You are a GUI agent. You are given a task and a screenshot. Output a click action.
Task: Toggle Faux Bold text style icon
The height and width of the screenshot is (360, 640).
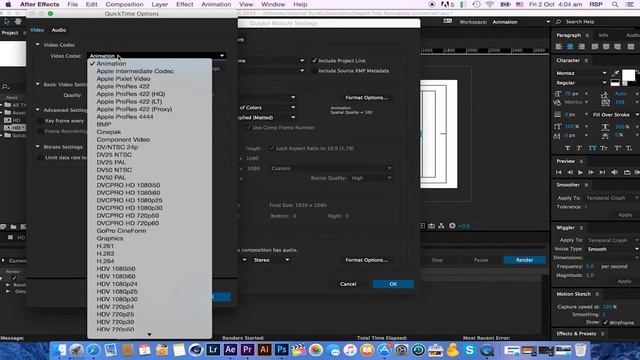pyautogui.click(x=568, y=148)
